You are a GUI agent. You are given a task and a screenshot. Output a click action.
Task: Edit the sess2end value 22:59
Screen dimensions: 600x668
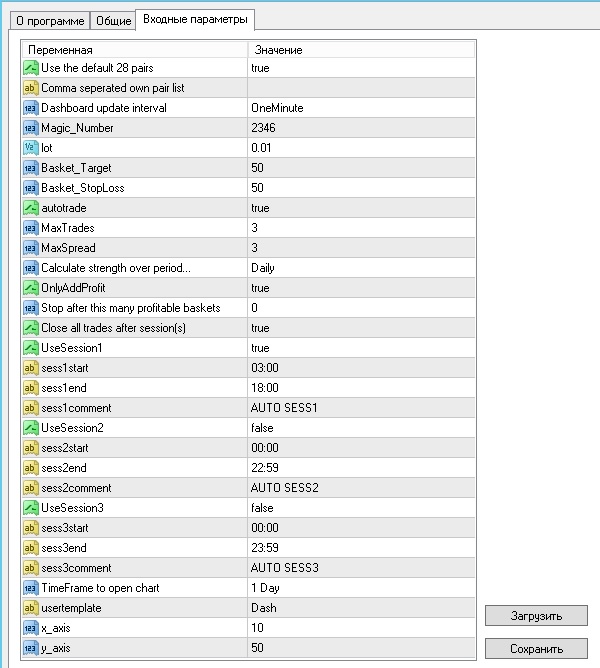361,468
